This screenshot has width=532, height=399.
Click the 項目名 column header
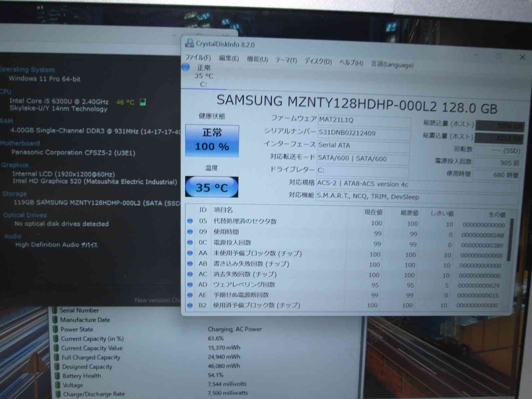tap(223, 210)
